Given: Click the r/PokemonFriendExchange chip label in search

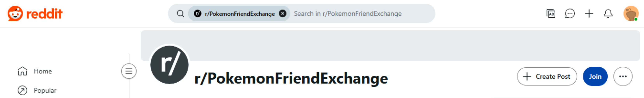Looking at the screenshot, I should click(x=240, y=14).
